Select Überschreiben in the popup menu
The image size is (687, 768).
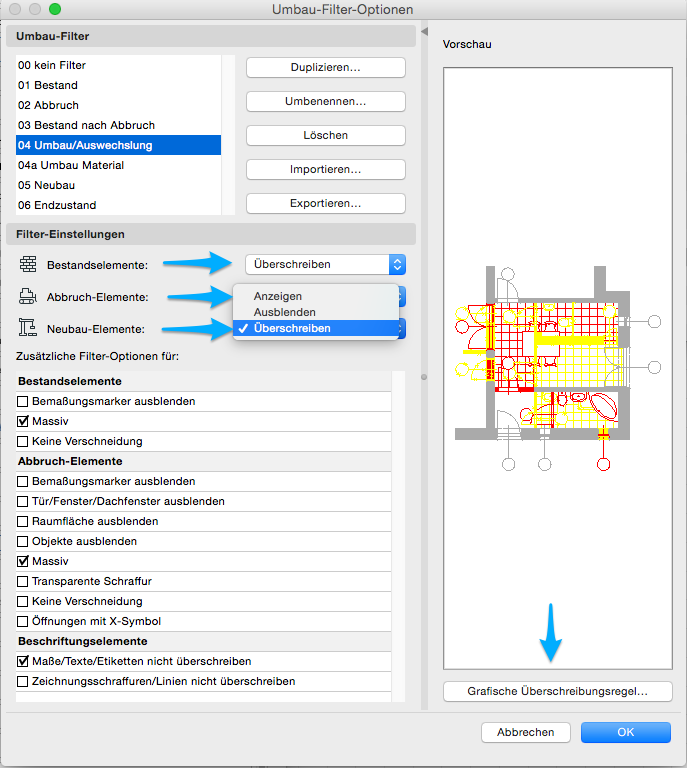click(292, 328)
